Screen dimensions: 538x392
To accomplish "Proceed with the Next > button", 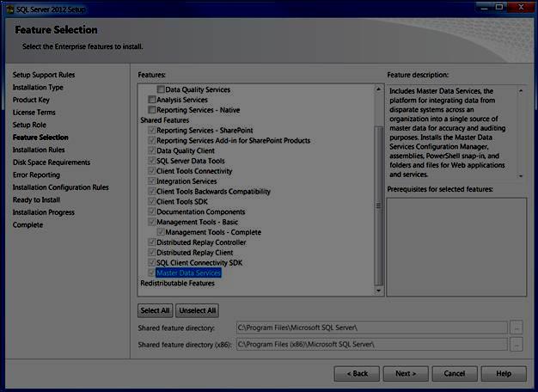I will coord(406,373).
